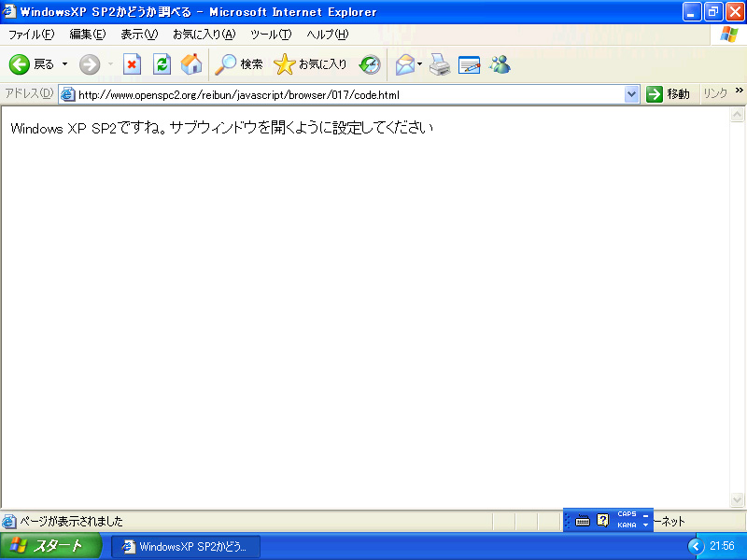747x560 pixels.
Task: Open the History clock icon
Action: [x=370, y=64]
